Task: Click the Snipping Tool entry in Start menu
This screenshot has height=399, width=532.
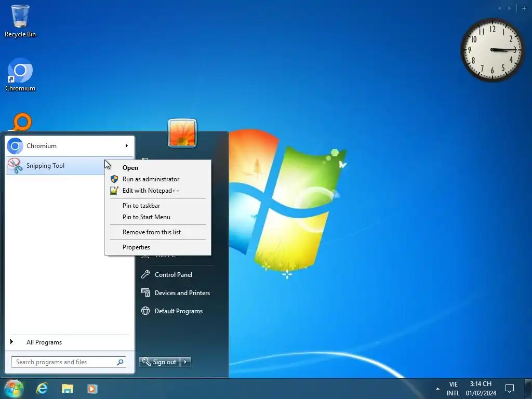Action: [x=70, y=166]
